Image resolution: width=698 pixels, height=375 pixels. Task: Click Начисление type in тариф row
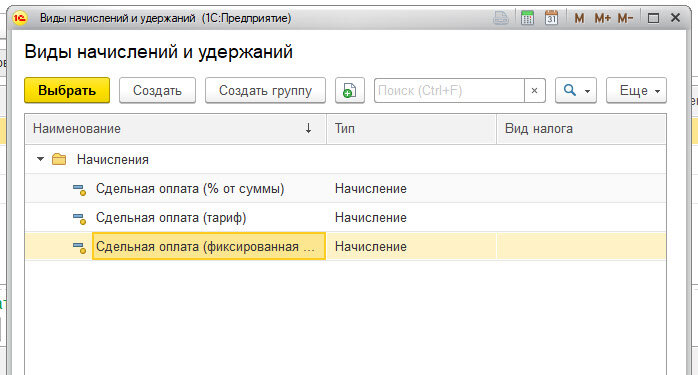(371, 217)
